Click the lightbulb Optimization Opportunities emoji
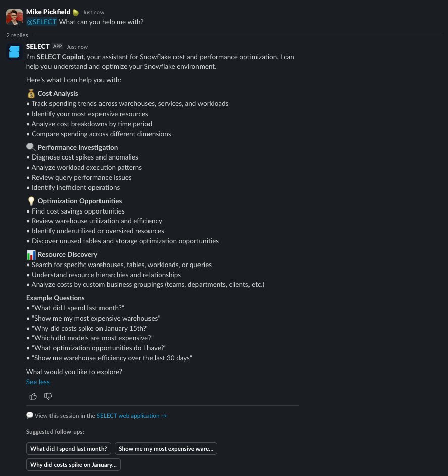 (x=31, y=201)
